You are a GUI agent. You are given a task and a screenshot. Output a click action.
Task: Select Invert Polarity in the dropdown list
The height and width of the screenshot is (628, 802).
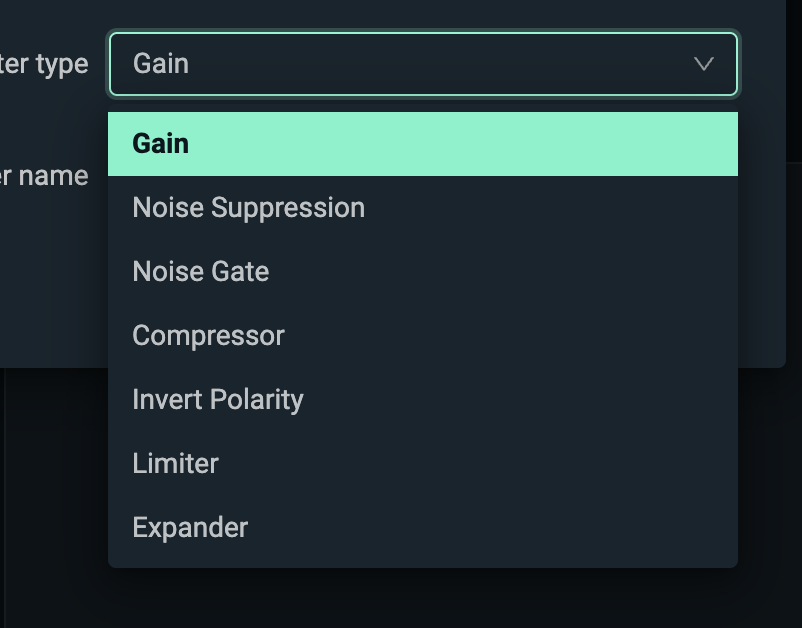218,400
